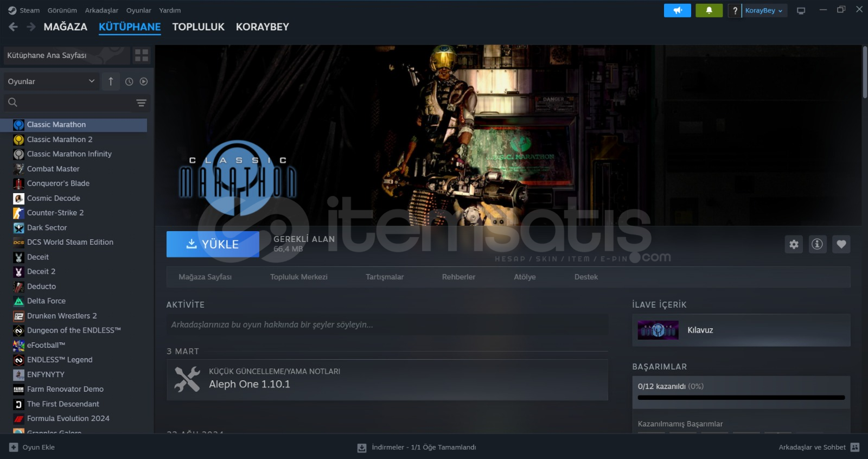Screen dimensions: 868x459
Task: Select Deceit 2 in library list
Action: (74, 272)
